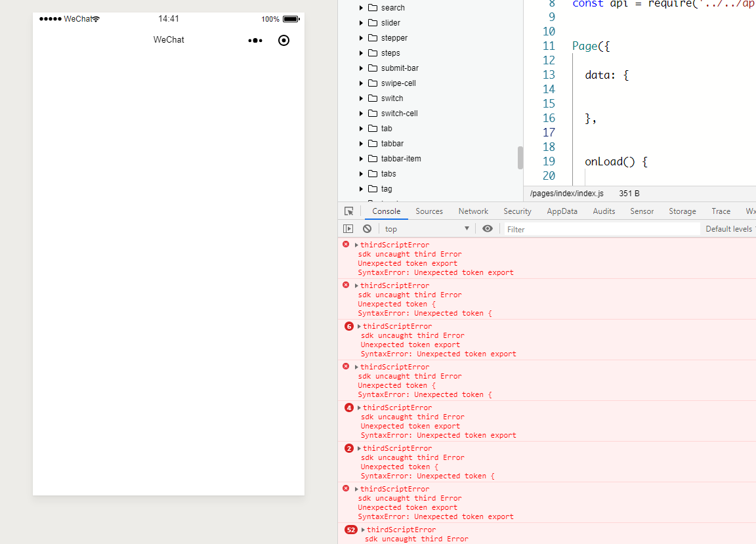
Task: Select the tabs folder icon
Action: [373, 173]
